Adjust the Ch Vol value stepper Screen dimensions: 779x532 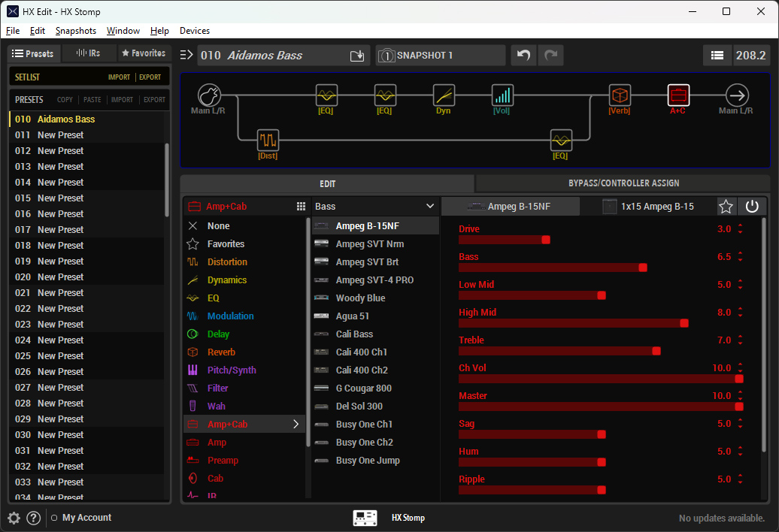point(740,367)
